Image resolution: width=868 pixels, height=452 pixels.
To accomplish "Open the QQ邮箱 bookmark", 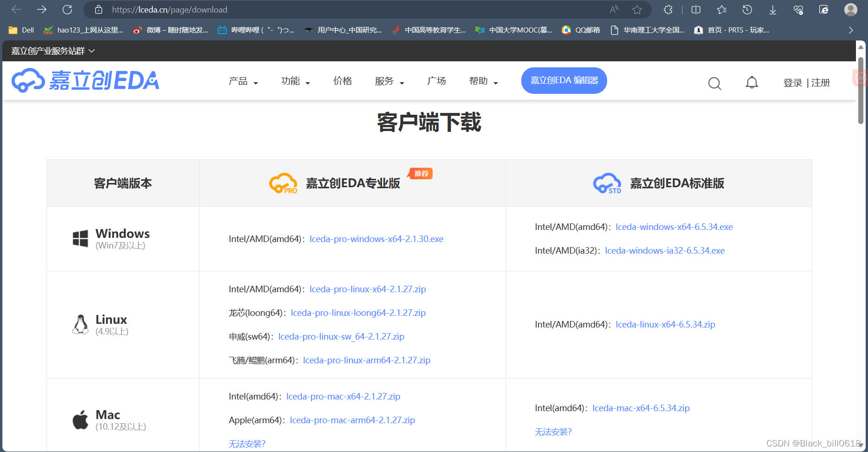I will point(581,30).
